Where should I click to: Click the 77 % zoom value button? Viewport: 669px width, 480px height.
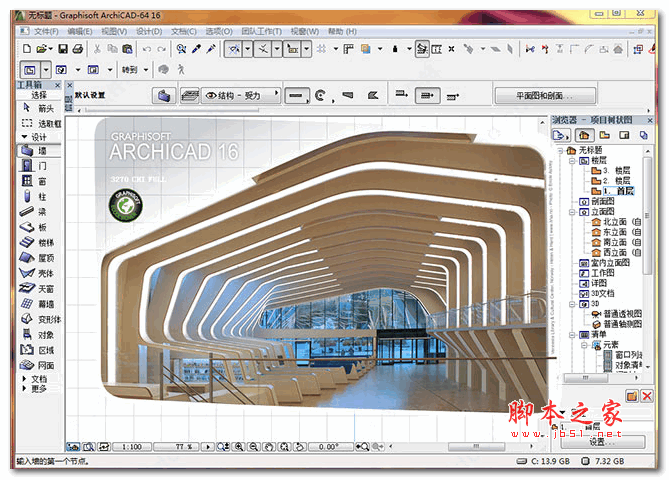pos(177,447)
